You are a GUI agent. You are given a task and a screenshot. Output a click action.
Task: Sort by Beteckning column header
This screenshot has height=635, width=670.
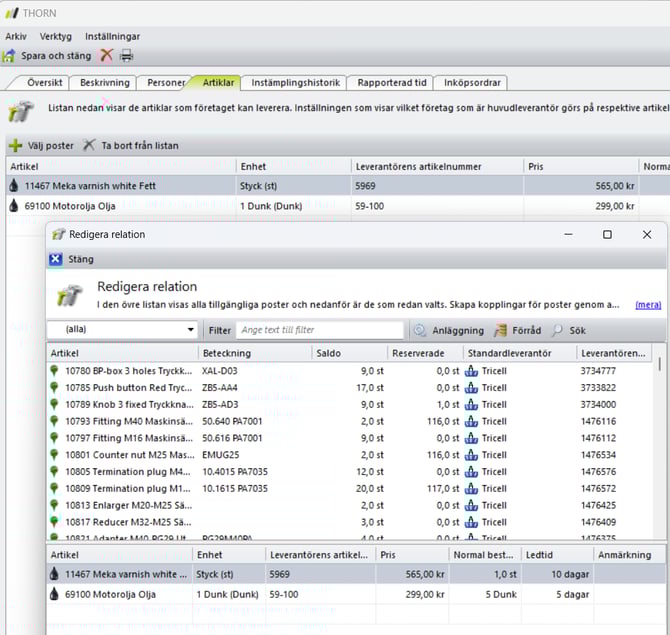point(255,353)
